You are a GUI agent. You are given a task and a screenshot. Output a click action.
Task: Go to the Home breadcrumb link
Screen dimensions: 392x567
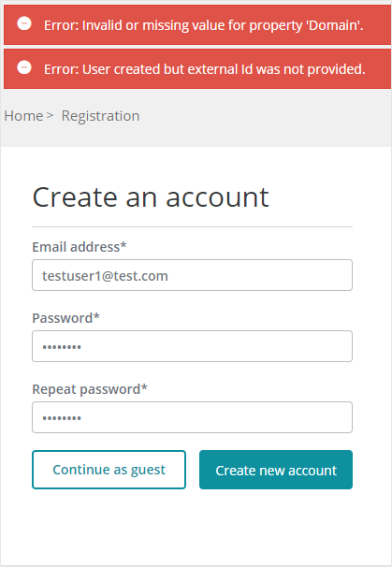pos(23,116)
